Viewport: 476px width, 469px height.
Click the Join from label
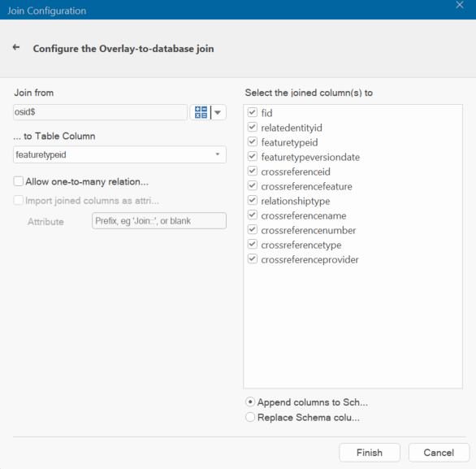pos(33,93)
